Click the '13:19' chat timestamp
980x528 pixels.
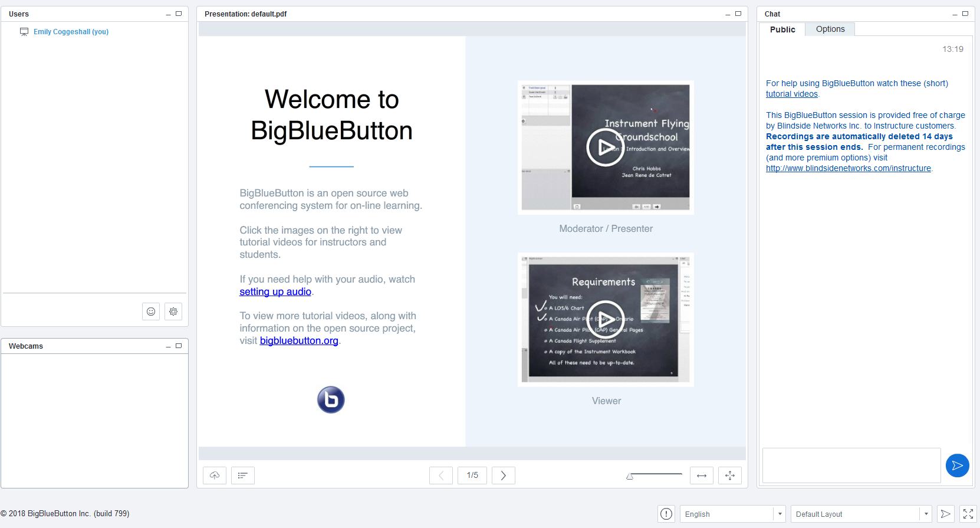(x=953, y=50)
